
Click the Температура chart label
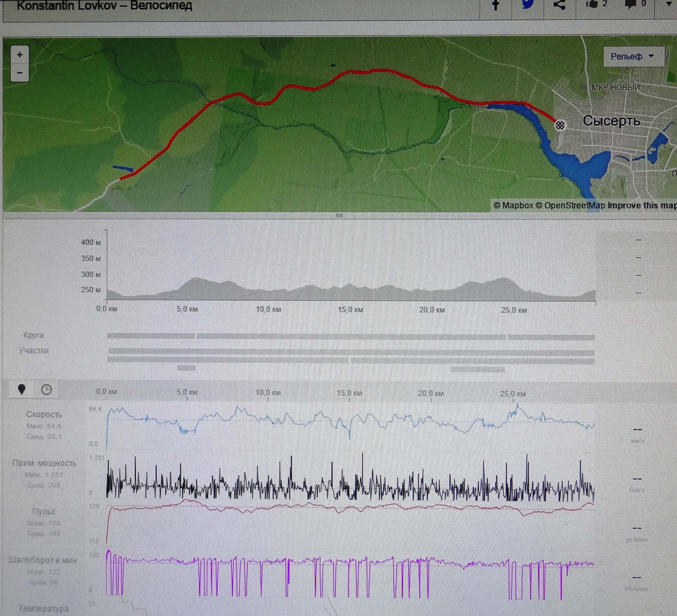click(43, 608)
